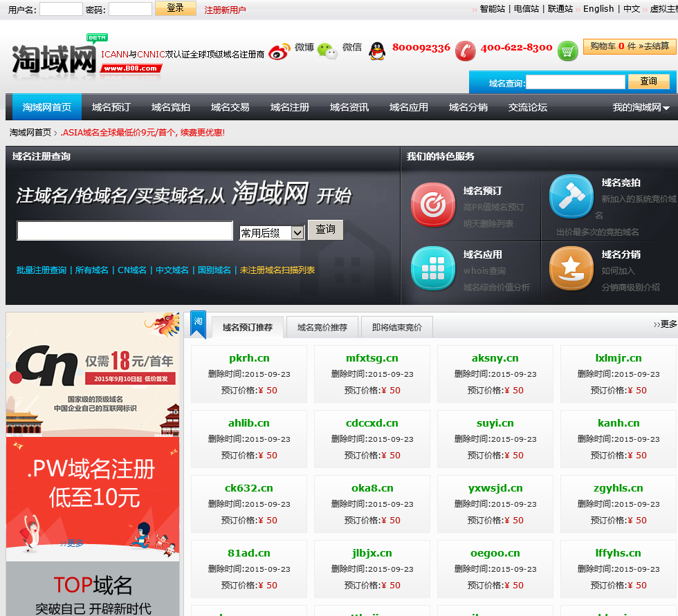Open the oka8.cn domain
The width and height of the screenshot is (678, 616).
[x=372, y=488]
